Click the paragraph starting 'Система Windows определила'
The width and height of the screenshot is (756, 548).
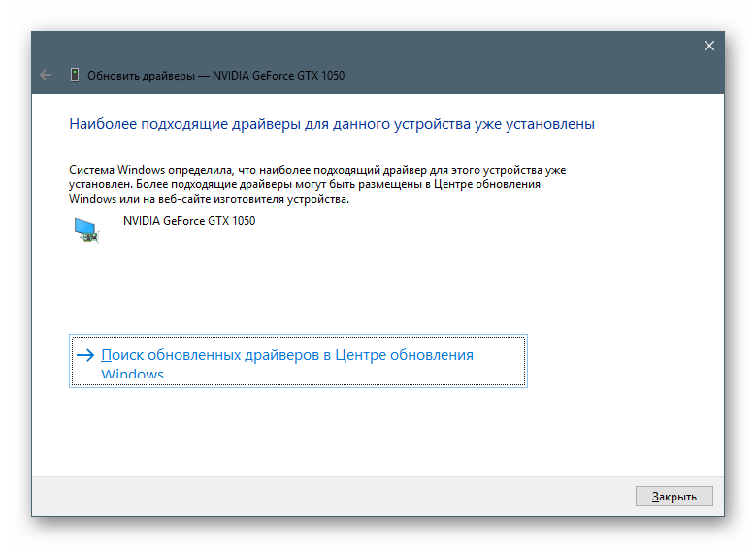coord(317,184)
